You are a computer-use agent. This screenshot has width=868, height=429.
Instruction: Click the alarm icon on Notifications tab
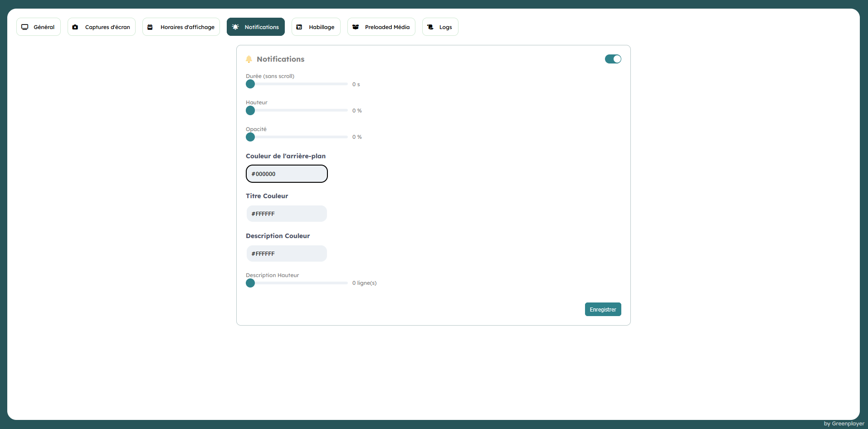pyautogui.click(x=235, y=27)
